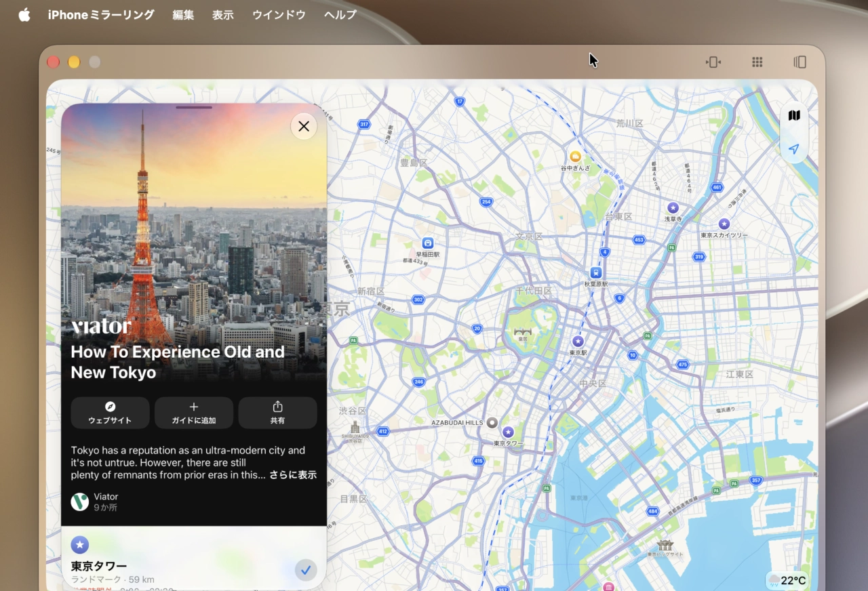The image size is (868, 591).
Task: Click the 東京スカイツリー star pin
Action: (724, 224)
